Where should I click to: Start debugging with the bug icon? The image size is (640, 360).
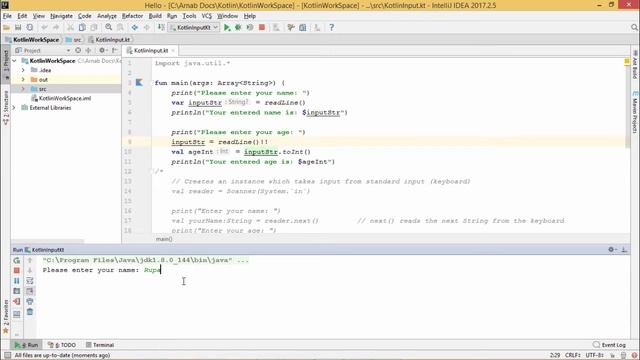238,27
